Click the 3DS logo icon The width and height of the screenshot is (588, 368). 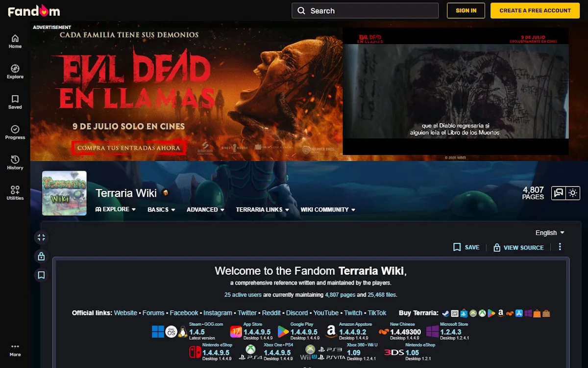[394, 352]
